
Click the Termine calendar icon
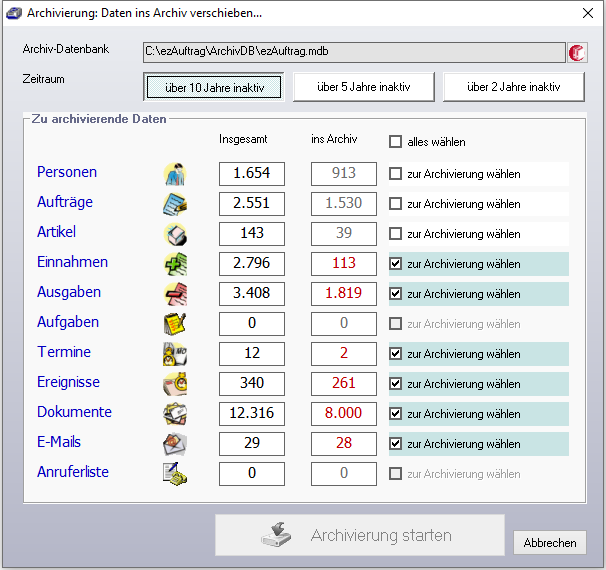click(175, 354)
